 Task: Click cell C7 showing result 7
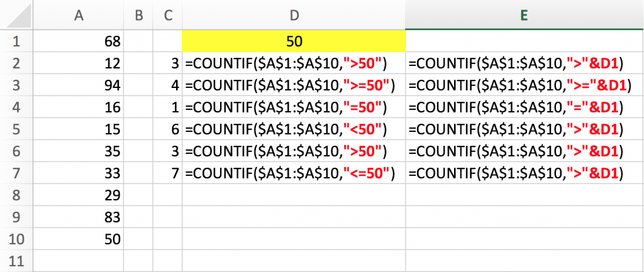(x=168, y=172)
